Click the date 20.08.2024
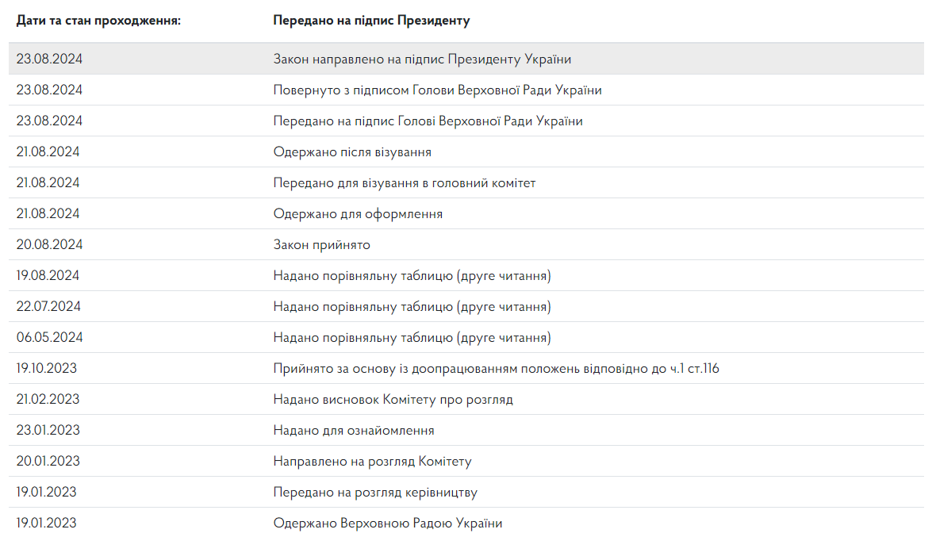 [x=49, y=245]
